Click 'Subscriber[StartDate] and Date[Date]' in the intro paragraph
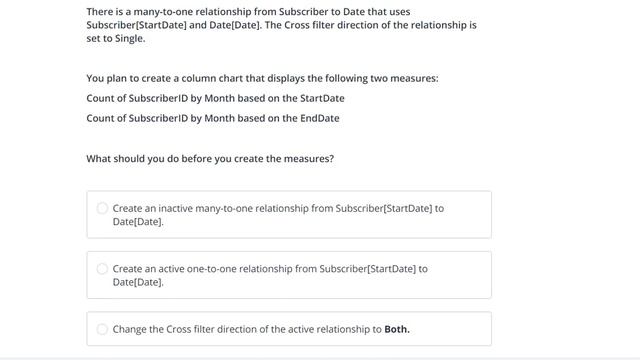 pyautogui.click(x=173, y=25)
